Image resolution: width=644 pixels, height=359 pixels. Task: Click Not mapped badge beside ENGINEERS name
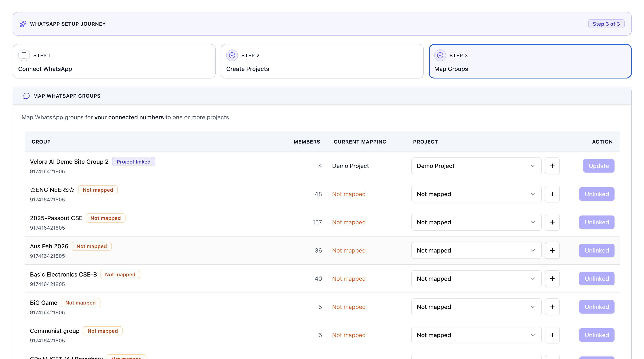(x=98, y=190)
